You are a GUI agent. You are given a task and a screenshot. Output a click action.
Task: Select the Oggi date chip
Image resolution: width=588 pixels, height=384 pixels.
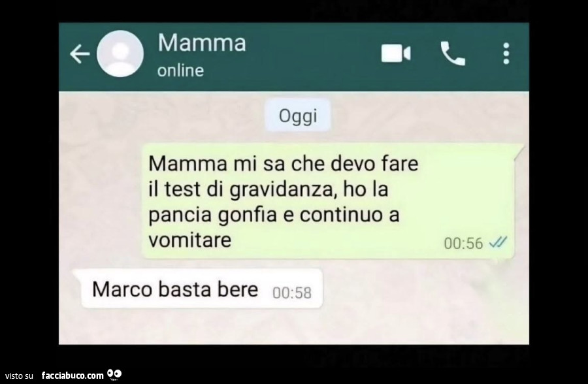(298, 116)
